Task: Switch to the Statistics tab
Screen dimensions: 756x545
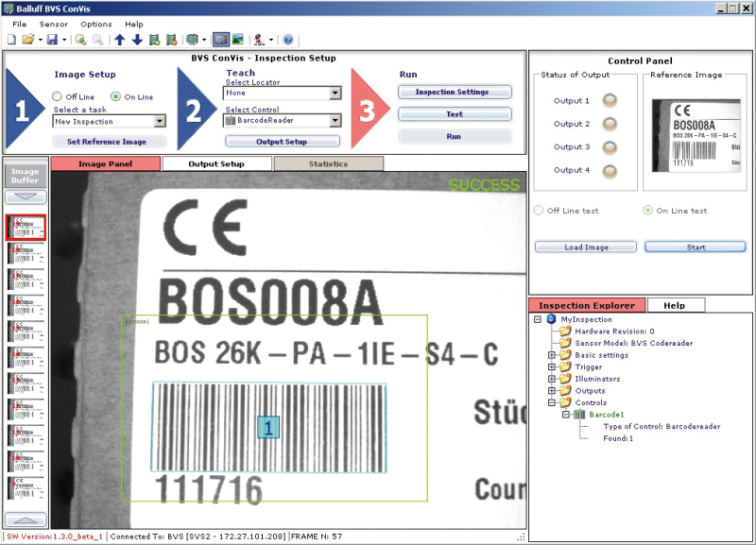Action: (328, 163)
